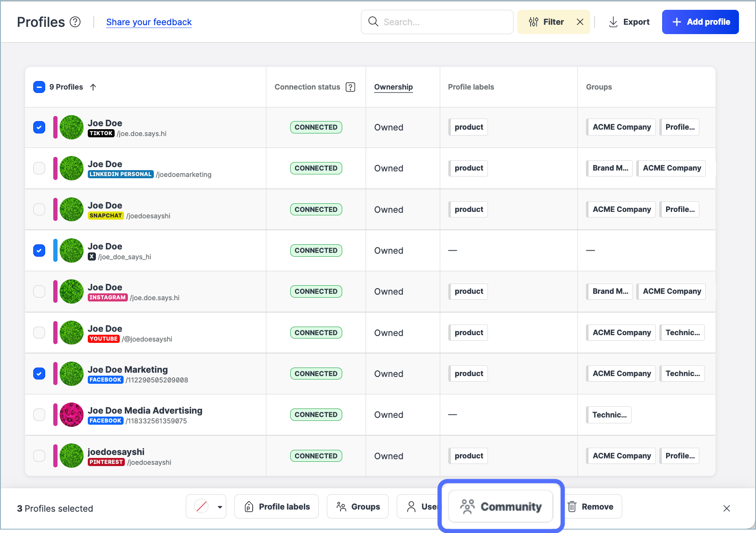
Task: Expand the color picker dropdown arrow
Action: point(220,507)
